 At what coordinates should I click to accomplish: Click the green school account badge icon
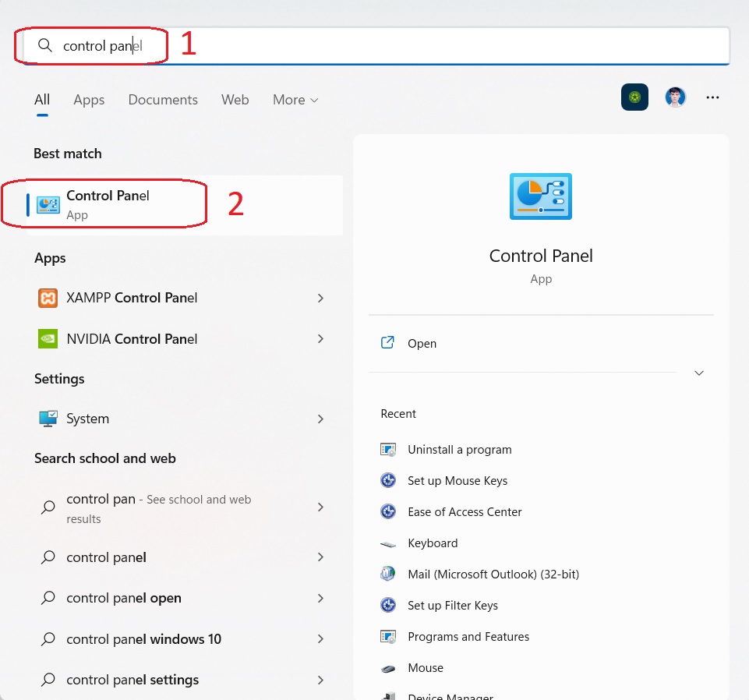click(634, 97)
